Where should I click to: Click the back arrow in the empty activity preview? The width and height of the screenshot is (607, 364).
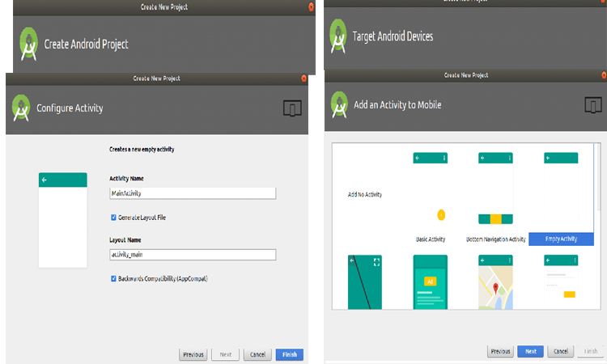click(45, 180)
